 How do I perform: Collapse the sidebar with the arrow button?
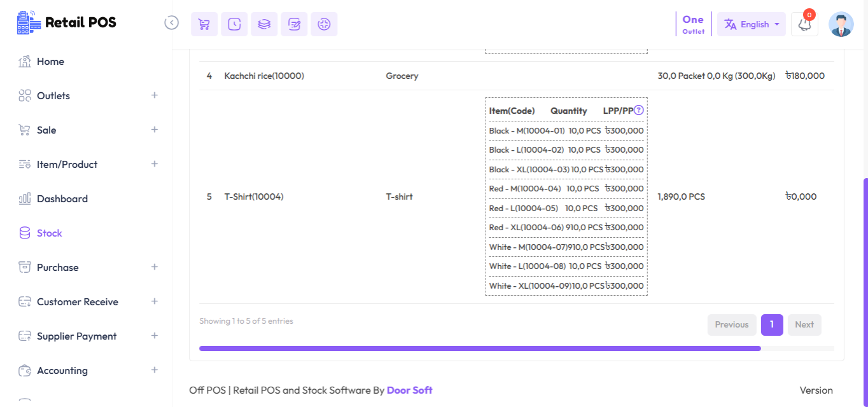click(171, 23)
